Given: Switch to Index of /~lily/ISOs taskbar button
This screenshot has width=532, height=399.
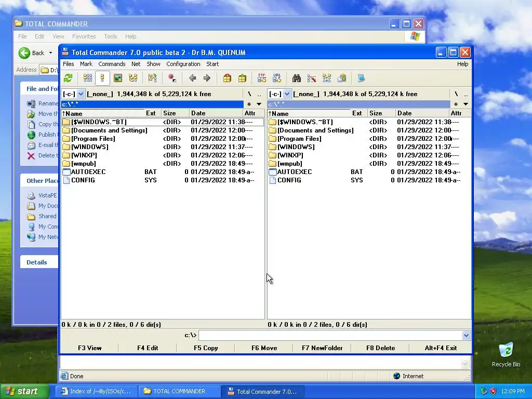Looking at the screenshot, I should tap(97, 391).
